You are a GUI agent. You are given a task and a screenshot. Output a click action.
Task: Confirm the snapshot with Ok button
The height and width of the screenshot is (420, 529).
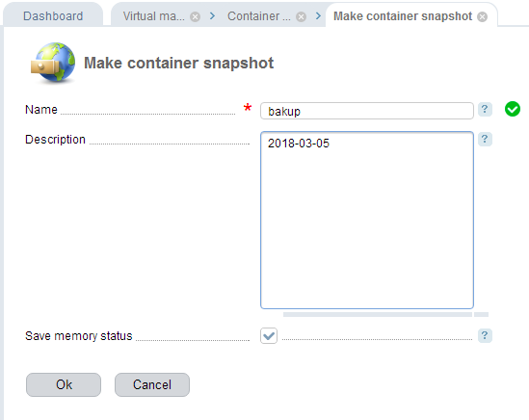pyautogui.click(x=64, y=384)
